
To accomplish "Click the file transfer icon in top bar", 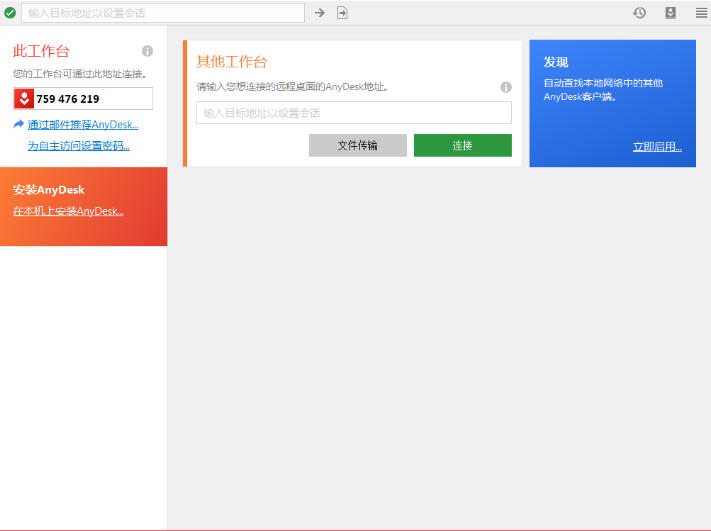I will click(x=342, y=13).
